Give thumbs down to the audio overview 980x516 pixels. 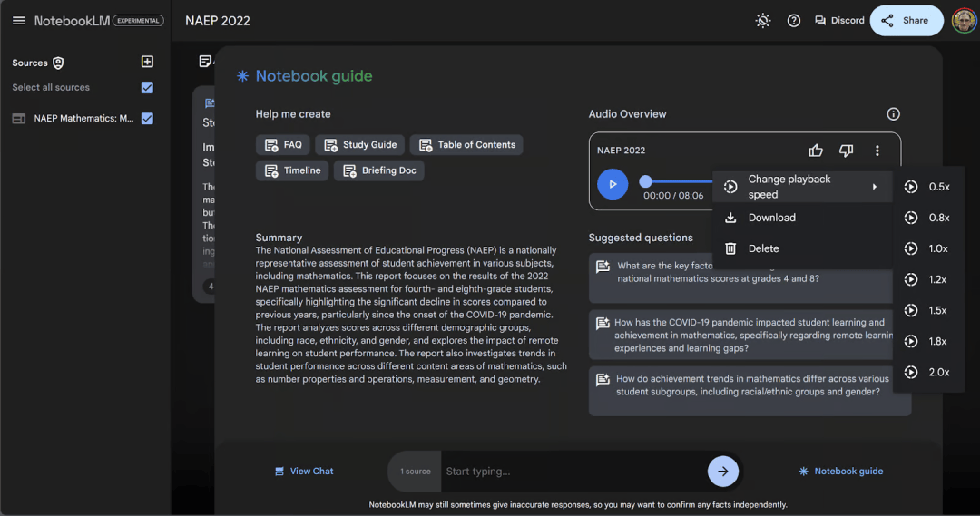846,151
